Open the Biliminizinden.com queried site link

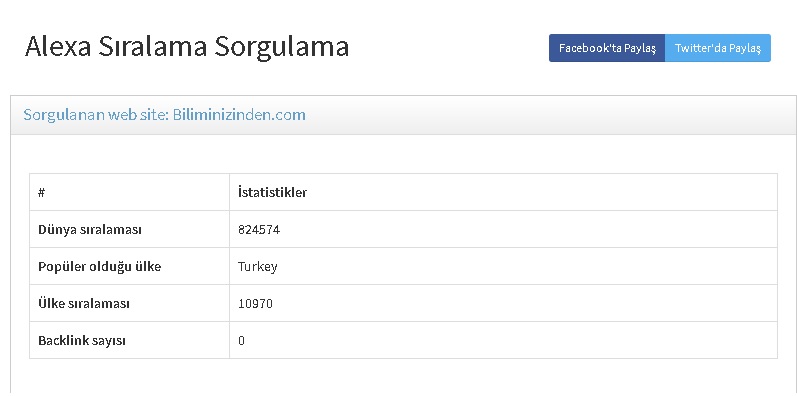pos(239,115)
